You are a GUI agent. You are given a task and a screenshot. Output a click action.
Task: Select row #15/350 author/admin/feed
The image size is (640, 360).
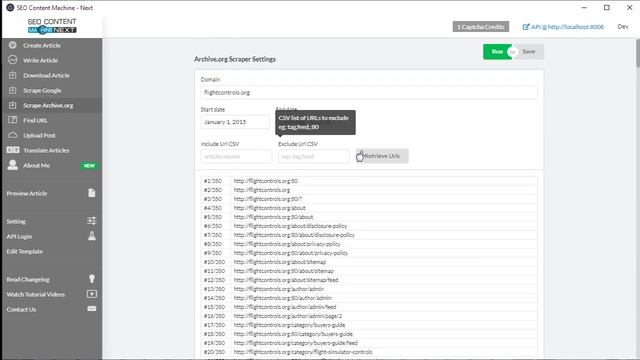tap(370, 307)
